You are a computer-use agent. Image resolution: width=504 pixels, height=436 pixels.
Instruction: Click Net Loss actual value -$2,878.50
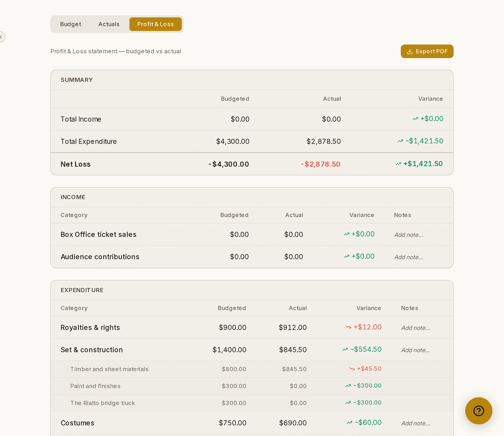click(321, 164)
